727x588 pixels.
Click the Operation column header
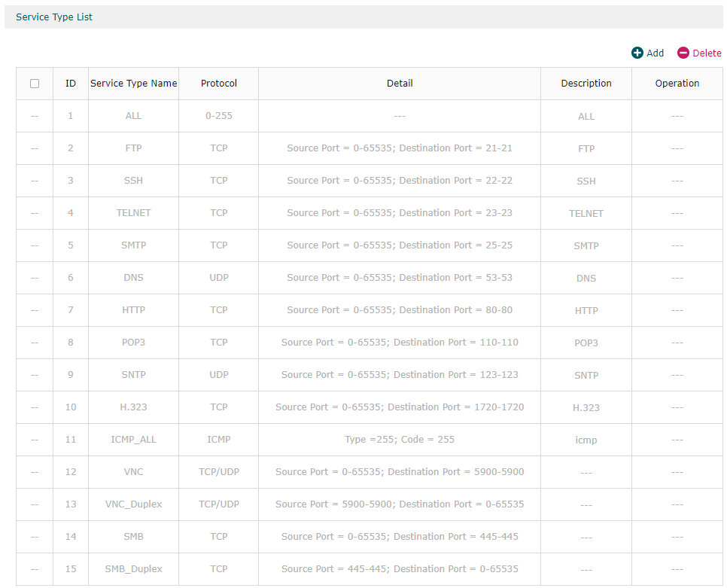(x=677, y=84)
